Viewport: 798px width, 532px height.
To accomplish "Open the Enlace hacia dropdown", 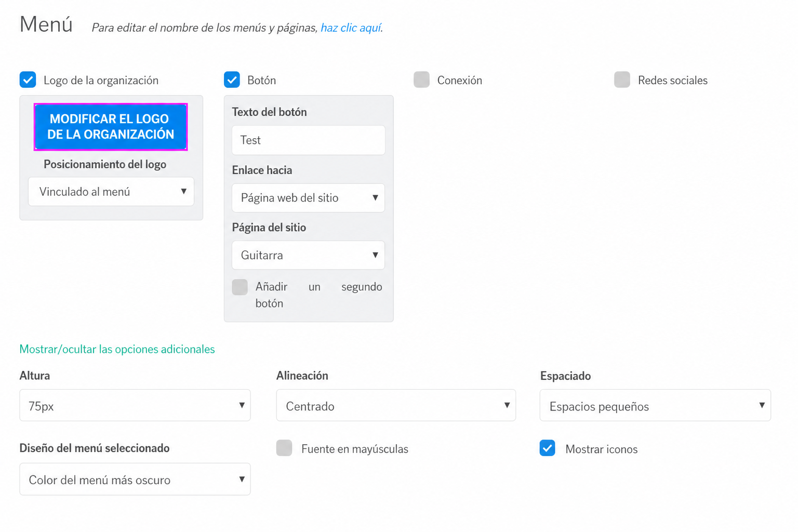I will [x=309, y=198].
